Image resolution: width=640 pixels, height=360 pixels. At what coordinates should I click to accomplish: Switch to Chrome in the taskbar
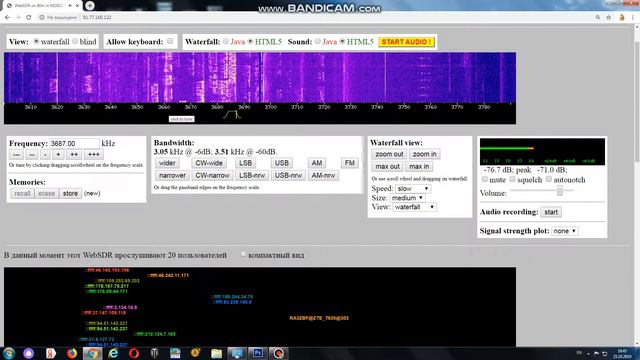click(92, 353)
